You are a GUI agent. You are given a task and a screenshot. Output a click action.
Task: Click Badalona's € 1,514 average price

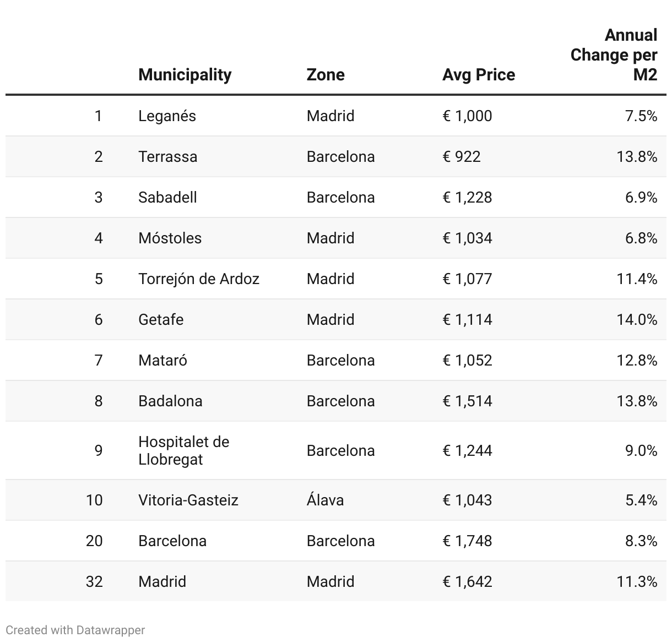[x=467, y=401]
